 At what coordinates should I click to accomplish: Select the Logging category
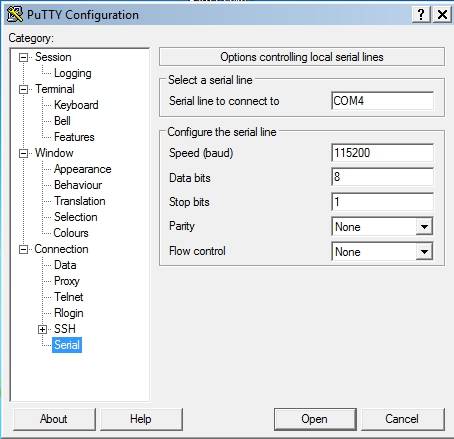click(73, 73)
